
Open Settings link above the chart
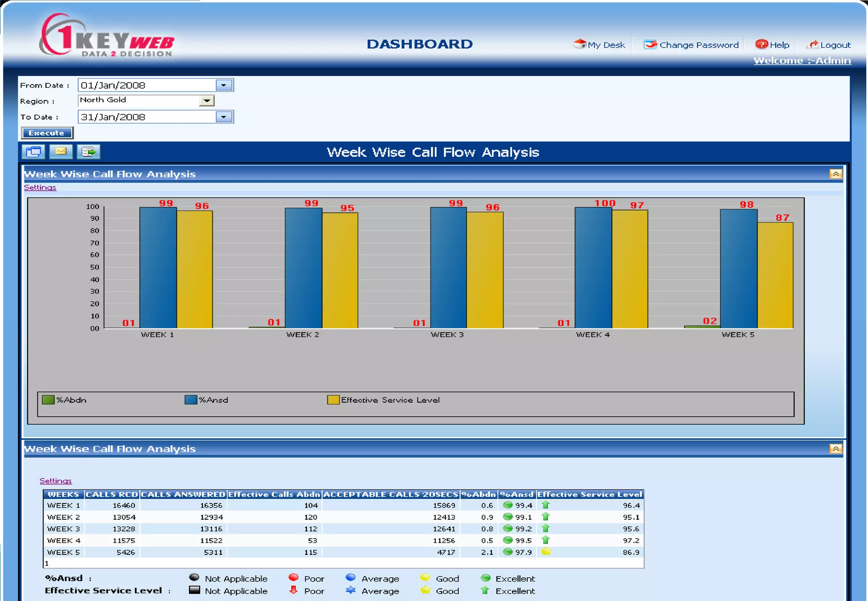[x=40, y=187]
